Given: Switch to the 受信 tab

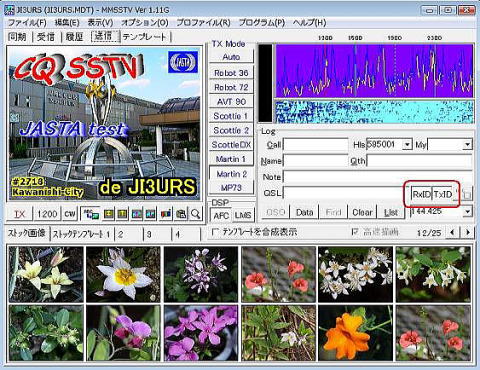Looking at the screenshot, I should point(46,37).
